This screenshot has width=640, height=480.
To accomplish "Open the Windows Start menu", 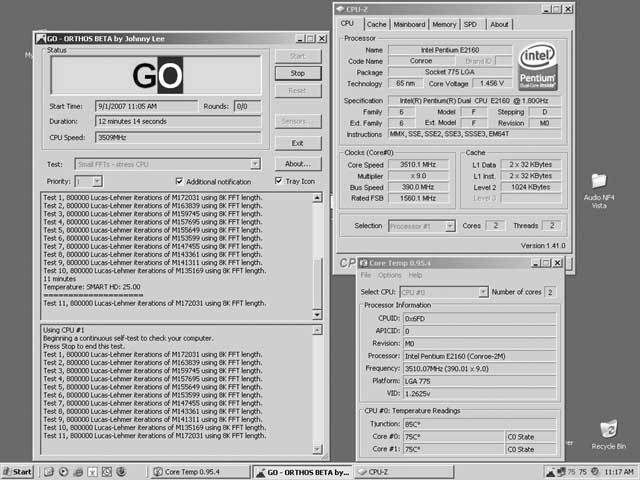I will (17, 472).
